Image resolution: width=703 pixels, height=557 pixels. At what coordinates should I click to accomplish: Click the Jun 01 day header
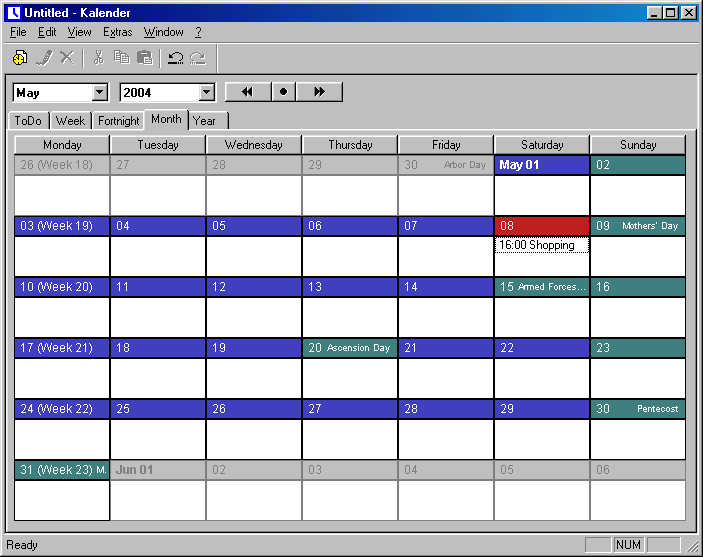(158, 470)
